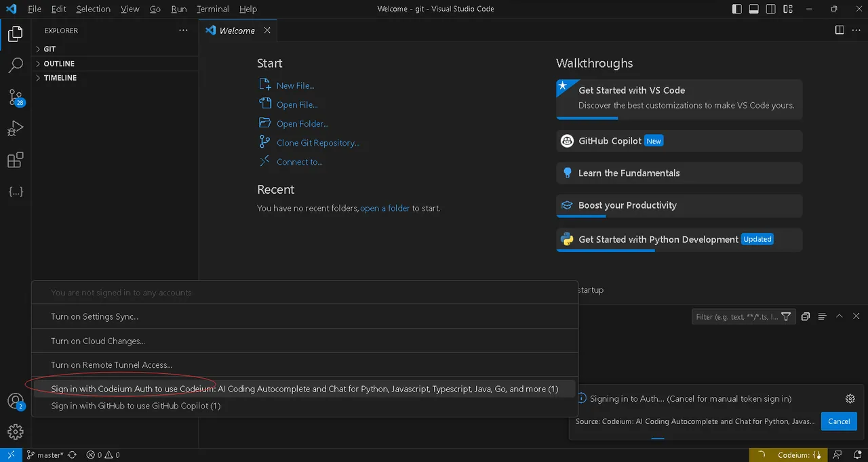Click the 'open a folder' link under Recent
Screen dimensions: 868x462
(x=385, y=209)
